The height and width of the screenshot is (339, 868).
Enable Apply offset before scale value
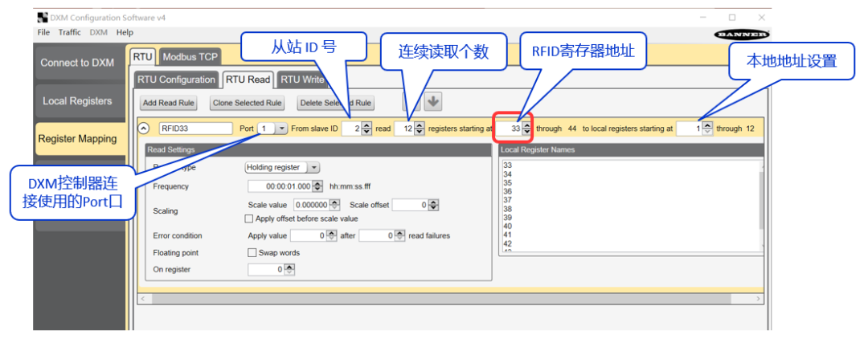[248, 219]
